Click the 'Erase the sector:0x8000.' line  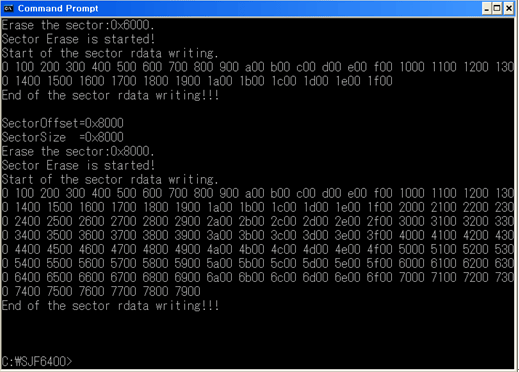78,151
